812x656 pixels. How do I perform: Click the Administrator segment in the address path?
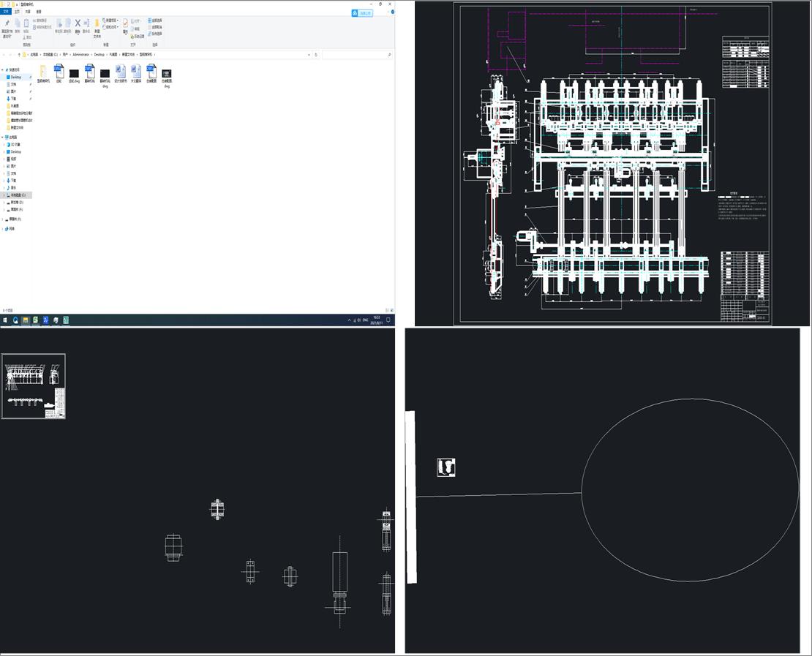pos(81,54)
